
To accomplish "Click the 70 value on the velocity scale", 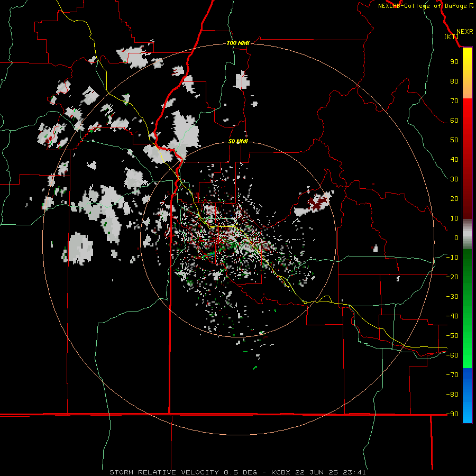I will coord(454,101).
